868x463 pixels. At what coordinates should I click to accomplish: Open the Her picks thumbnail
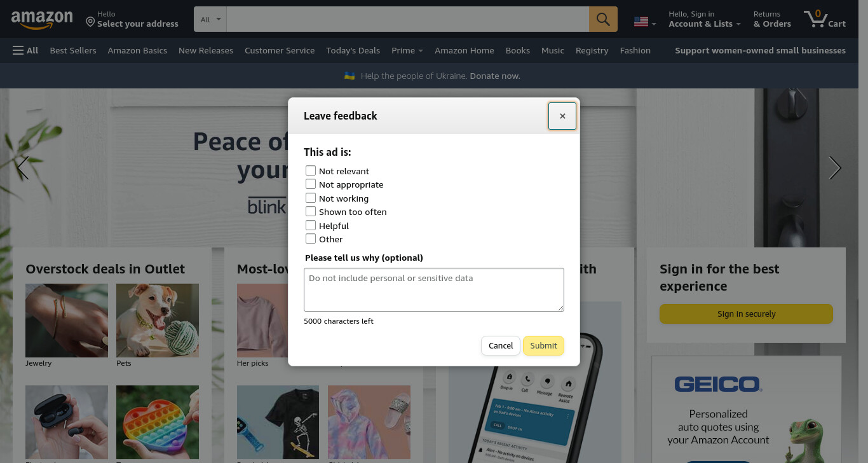tap(262, 321)
